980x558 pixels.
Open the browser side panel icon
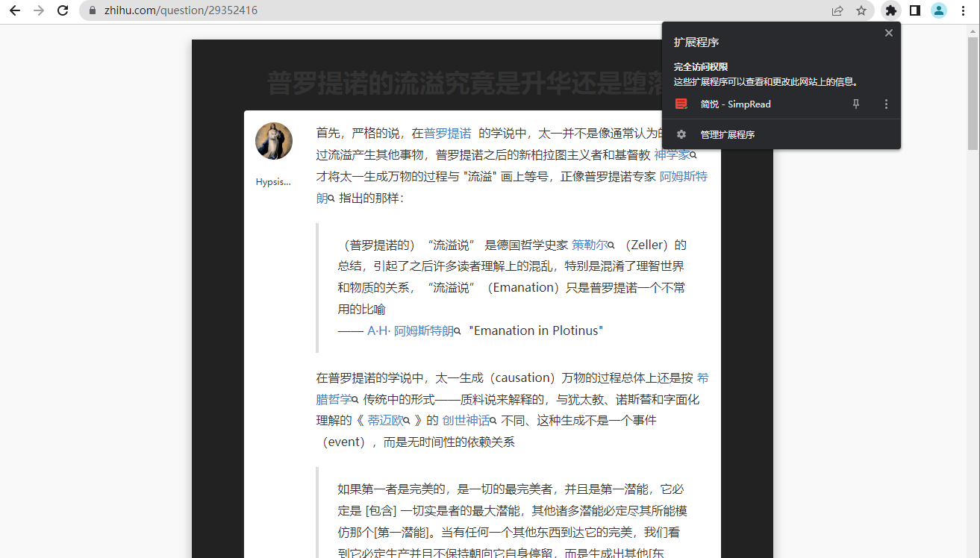click(915, 10)
